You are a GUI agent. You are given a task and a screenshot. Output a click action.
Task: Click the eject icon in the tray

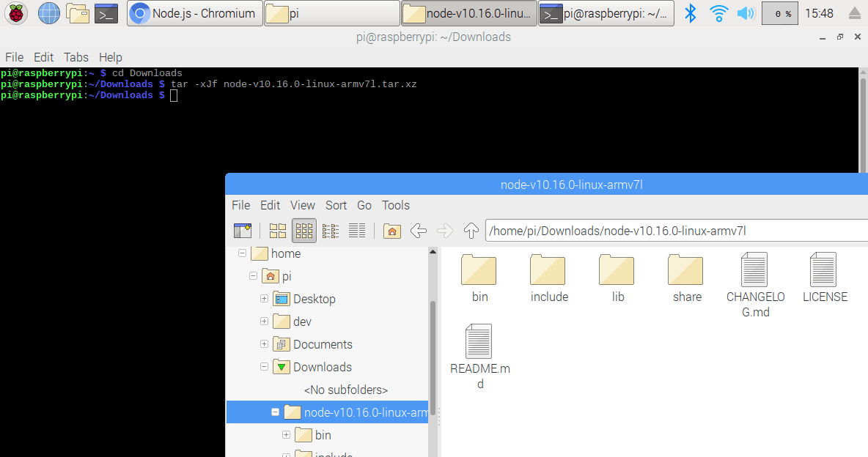coord(855,14)
